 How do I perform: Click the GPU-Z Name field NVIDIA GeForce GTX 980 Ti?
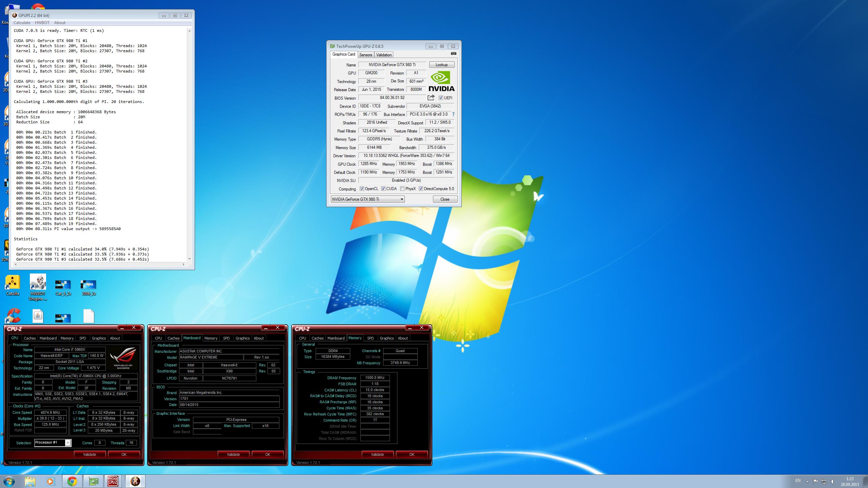click(x=392, y=65)
